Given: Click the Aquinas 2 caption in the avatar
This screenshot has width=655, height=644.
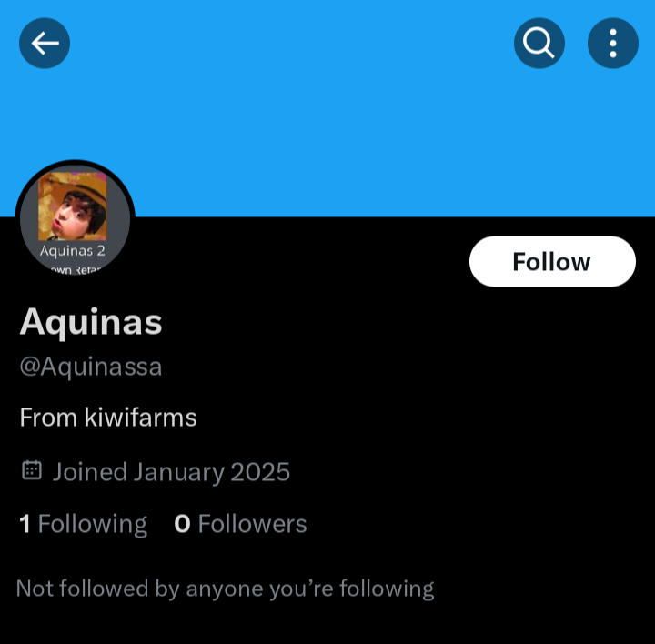Looking at the screenshot, I should point(72,250).
